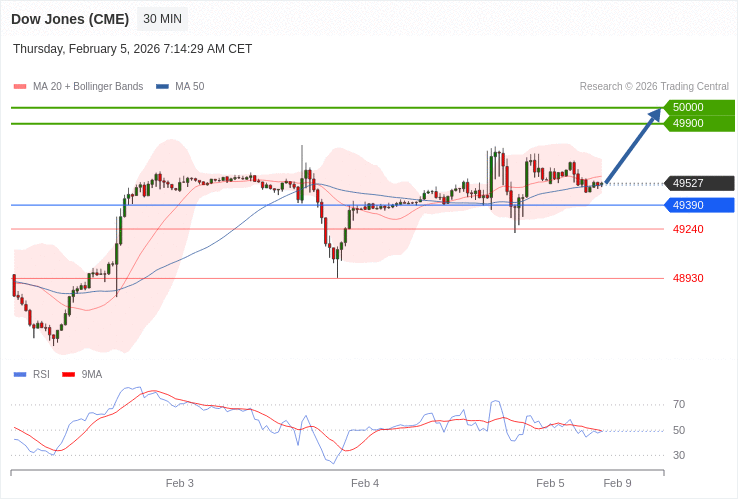This screenshot has width=738, height=500.
Task: Click the red 9MA legend swatch
Action: click(x=69, y=375)
